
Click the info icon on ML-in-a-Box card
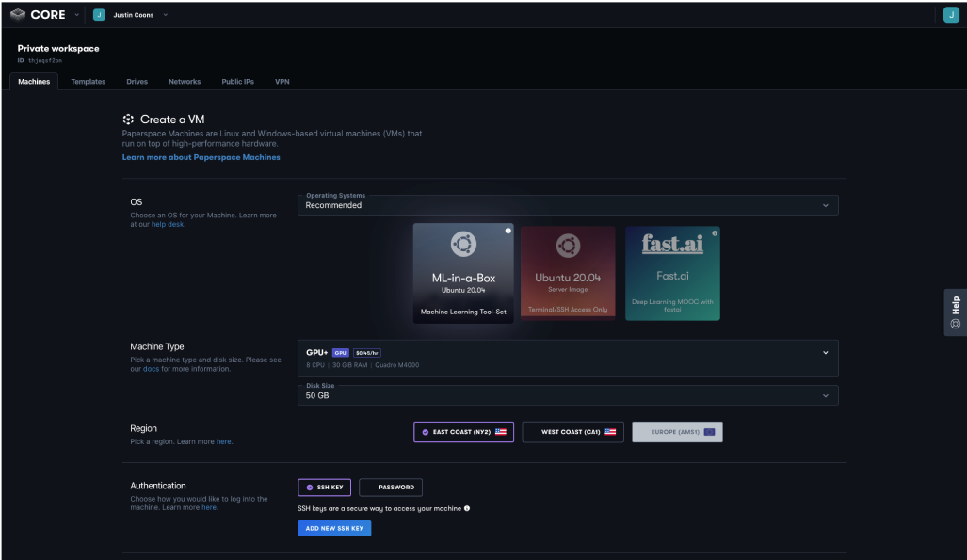click(x=508, y=231)
